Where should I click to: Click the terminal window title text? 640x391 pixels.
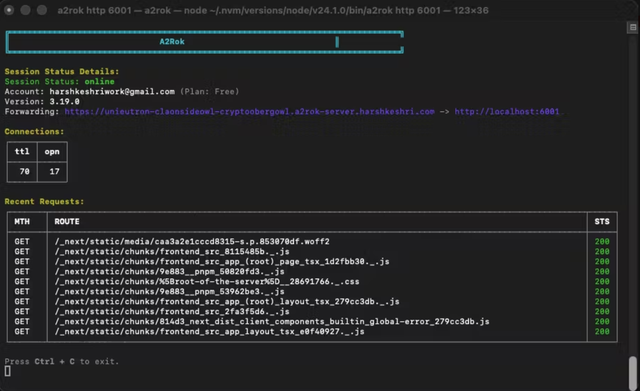[x=273, y=10]
